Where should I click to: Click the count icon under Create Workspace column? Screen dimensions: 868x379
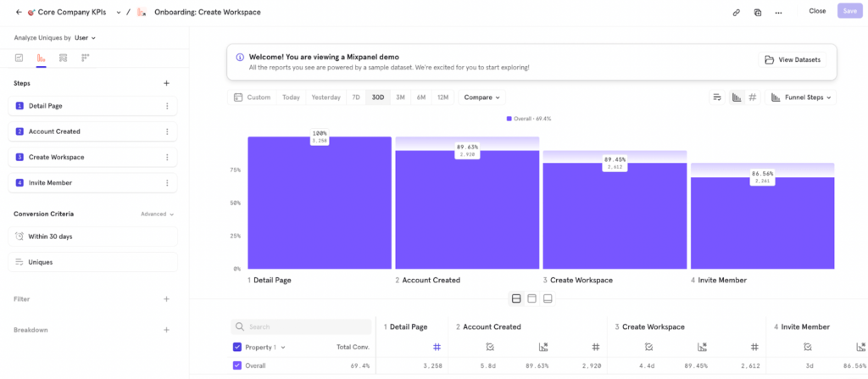754,347
